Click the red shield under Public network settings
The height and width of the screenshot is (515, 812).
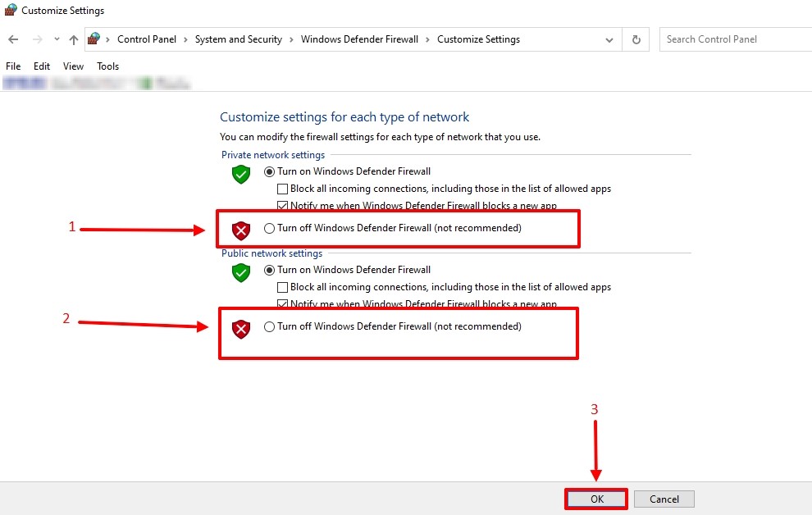(x=241, y=329)
